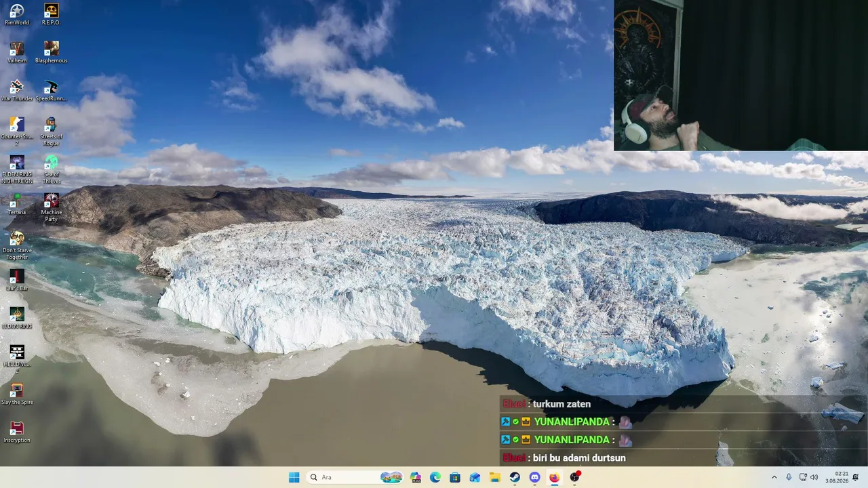This screenshot has height=488, width=868.
Task: Click chat message 'biri bu adami durtsun'
Action: tap(579, 458)
